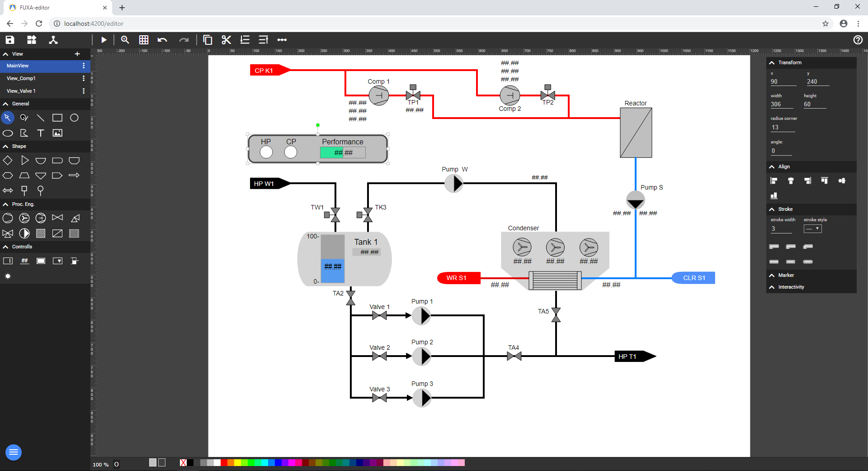
Task: Collapse the Proc. Eng. section
Action: [x=5, y=204]
